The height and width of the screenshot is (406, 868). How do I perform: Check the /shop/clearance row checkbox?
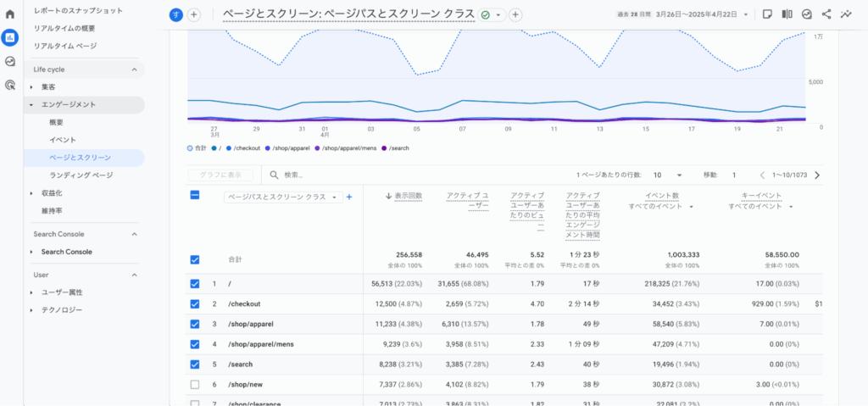click(x=195, y=404)
